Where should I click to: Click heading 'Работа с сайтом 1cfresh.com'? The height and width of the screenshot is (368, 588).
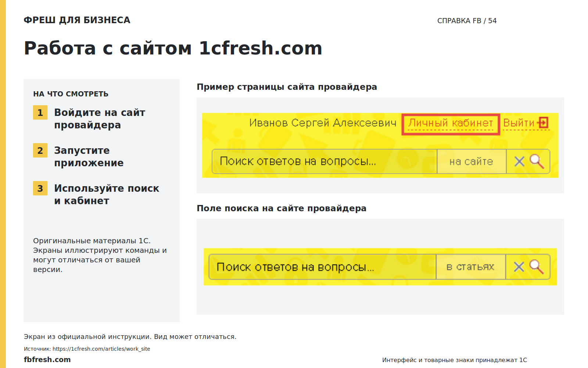pos(173,48)
